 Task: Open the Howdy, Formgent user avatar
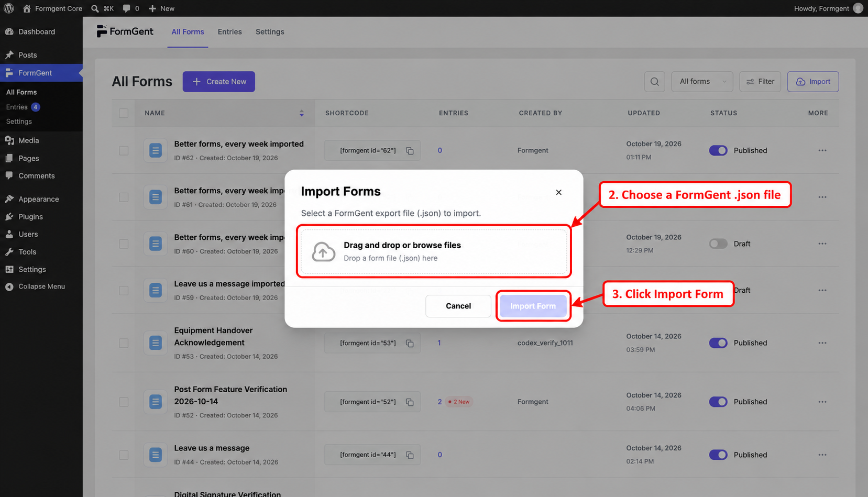point(858,8)
